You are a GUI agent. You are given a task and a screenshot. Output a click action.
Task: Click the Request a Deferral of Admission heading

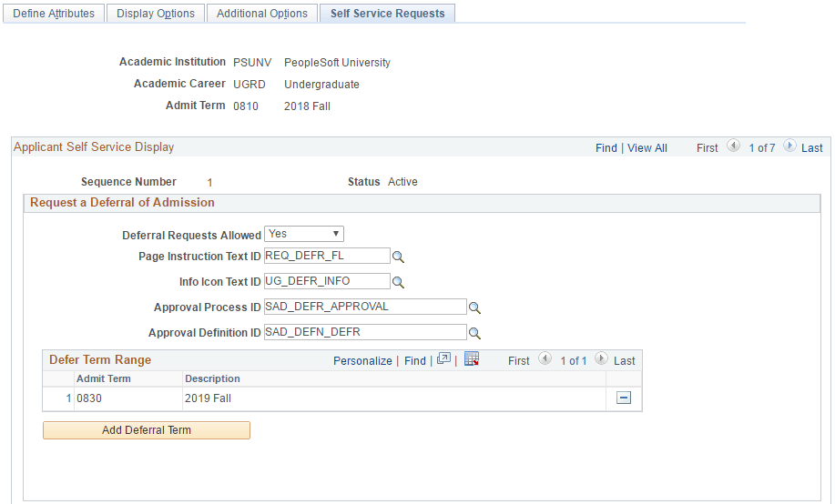pyautogui.click(x=122, y=202)
